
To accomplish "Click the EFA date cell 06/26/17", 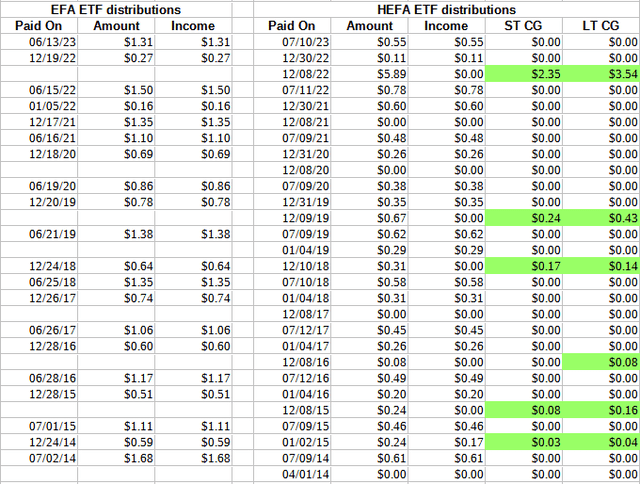I will click(39, 330).
